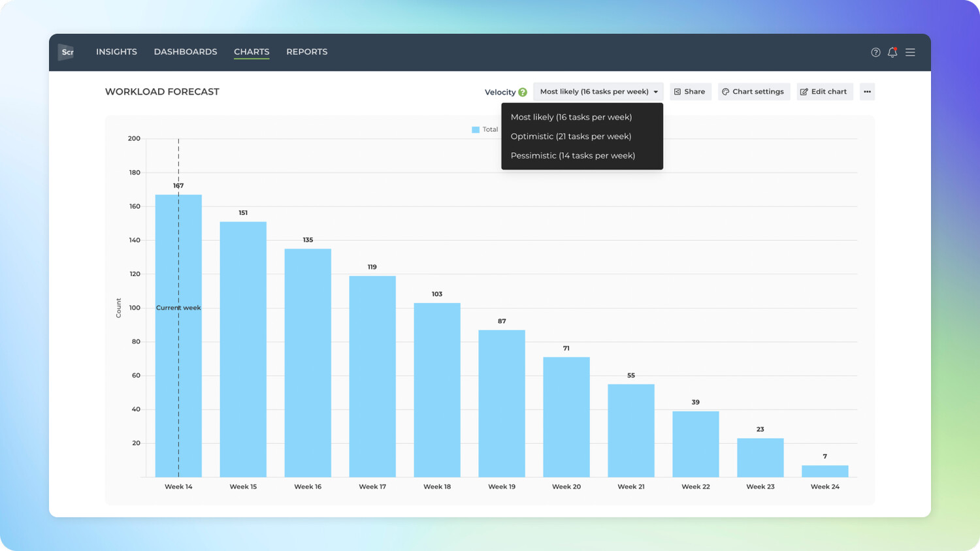Open the hamburger menu icon
Image resolution: width=980 pixels, height=551 pixels.
910,52
